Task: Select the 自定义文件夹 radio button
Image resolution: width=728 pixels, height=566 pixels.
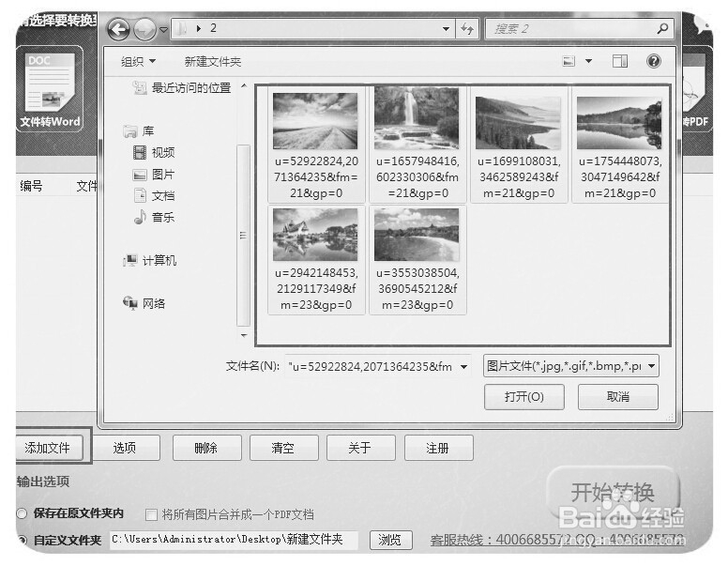Action: pos(22,540)
